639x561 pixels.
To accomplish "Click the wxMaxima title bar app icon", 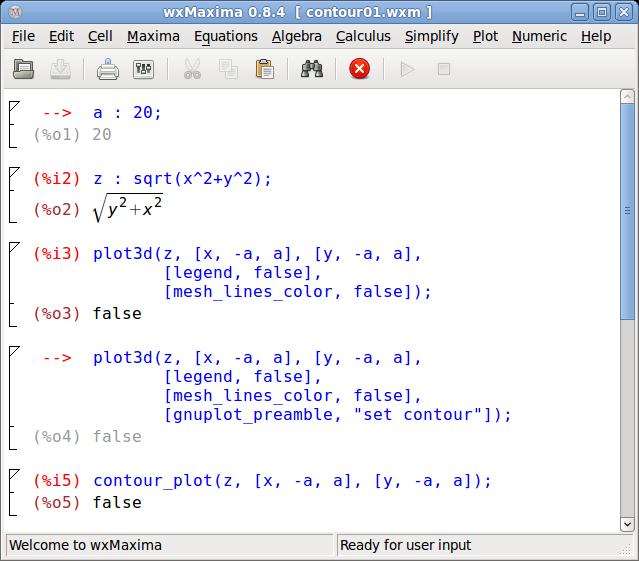I will coord(15,12).
